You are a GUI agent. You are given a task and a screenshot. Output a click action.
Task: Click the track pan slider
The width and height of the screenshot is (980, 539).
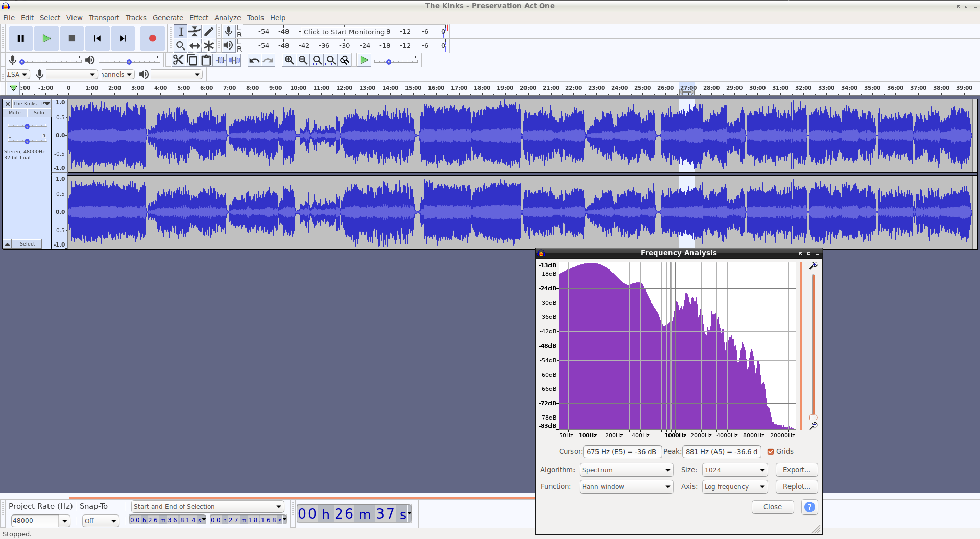[x=27, y=141]
